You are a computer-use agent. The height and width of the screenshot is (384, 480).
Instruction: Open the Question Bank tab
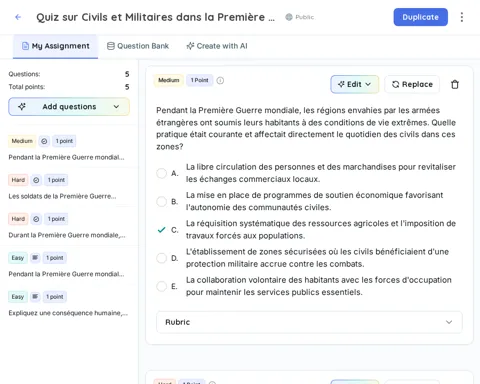tap(138, 46)
